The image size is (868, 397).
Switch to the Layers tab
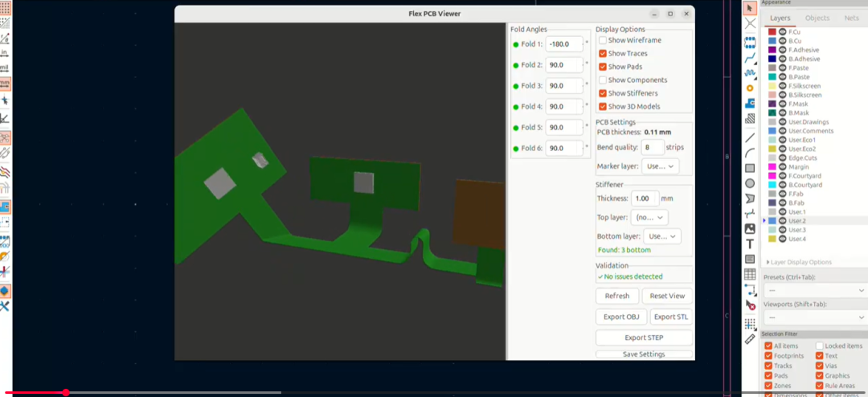pyautogui.click(x=780, y=18)
